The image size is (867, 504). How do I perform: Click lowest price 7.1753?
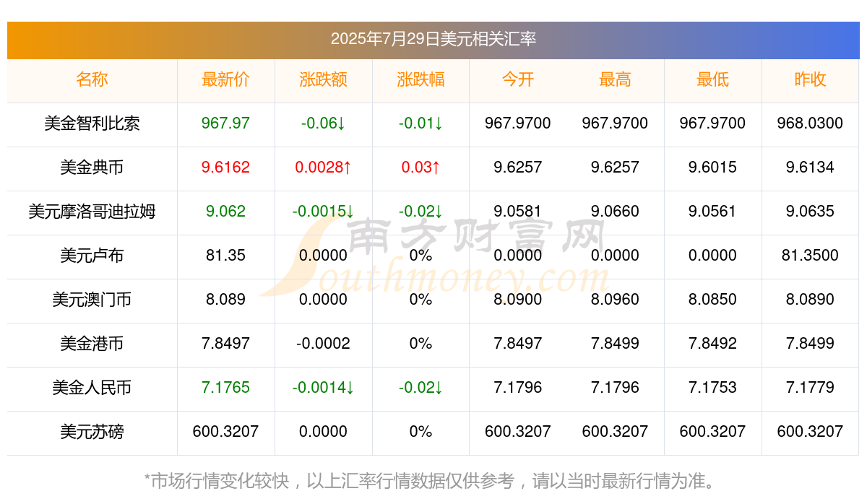712,388
